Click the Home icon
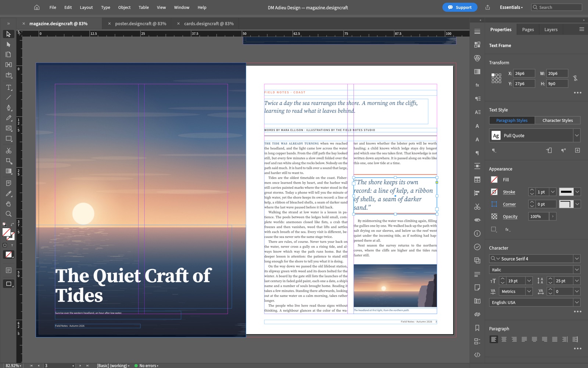The width and height of the screenshot is (588, 368). pyautogui.click(x=37, y=7)
